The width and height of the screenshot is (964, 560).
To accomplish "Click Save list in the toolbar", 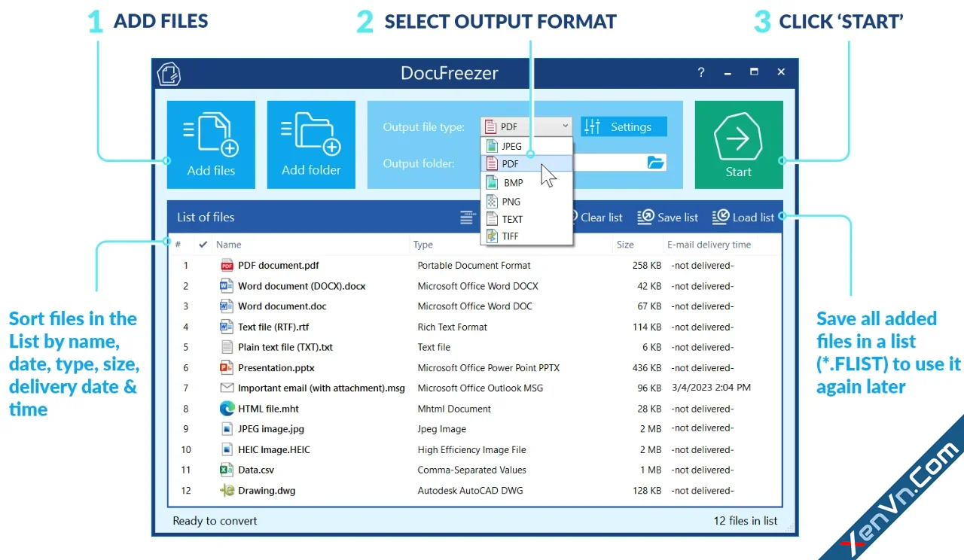I will tap(668, 218).
